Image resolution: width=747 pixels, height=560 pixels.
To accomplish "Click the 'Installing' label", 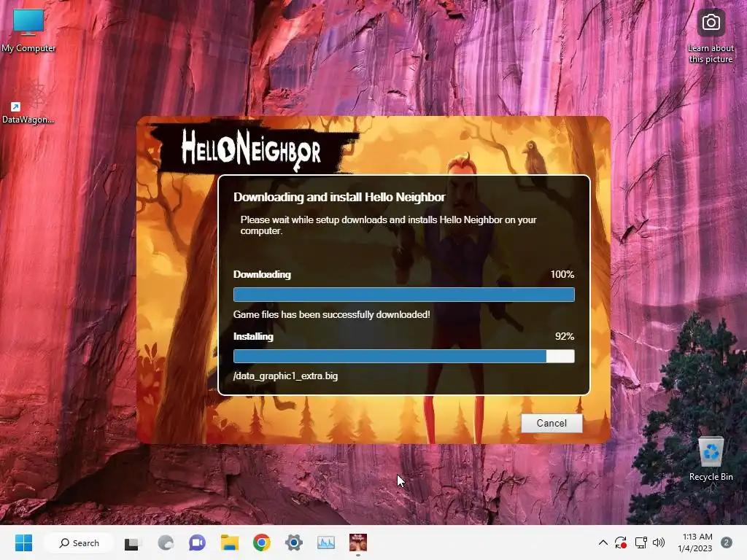I will (x=253, y=336).
